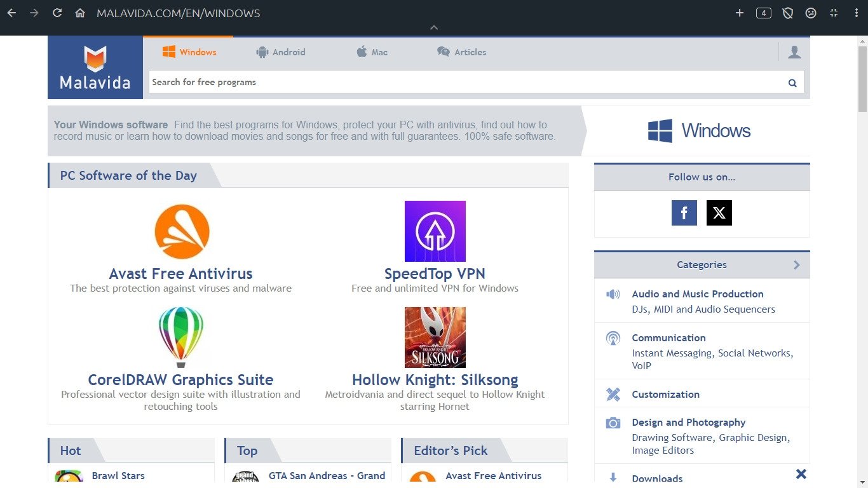Image resolution: width=868 pixels, height=488 pixels.
Task: Open the X social icon
Action: click(719, 213)
